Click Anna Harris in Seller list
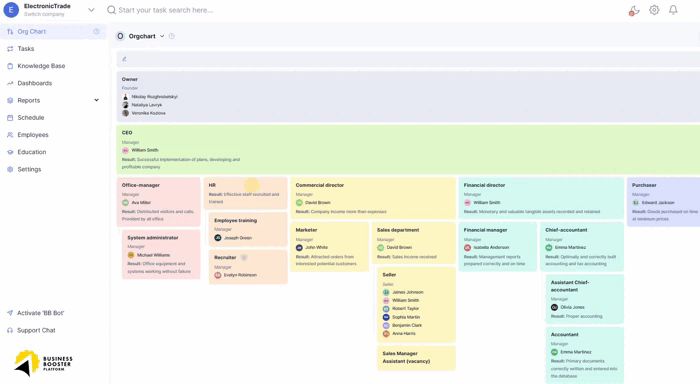Viewport: 700px width, 384px height. [x=404, y=334]
